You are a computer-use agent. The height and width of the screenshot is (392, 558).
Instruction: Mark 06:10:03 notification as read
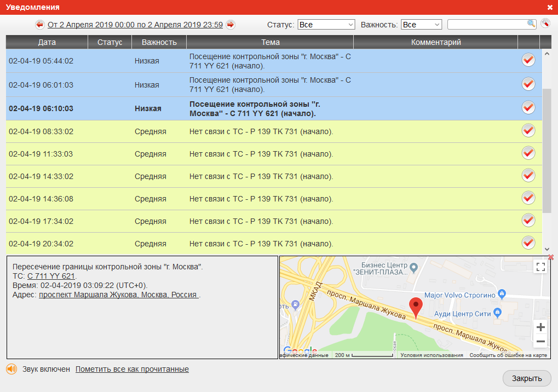point(528,107)
